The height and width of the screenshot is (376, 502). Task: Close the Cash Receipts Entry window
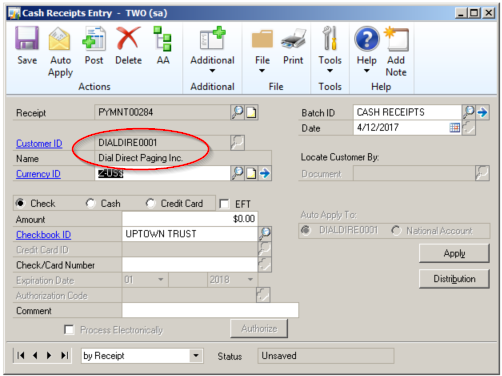point(489,13)
